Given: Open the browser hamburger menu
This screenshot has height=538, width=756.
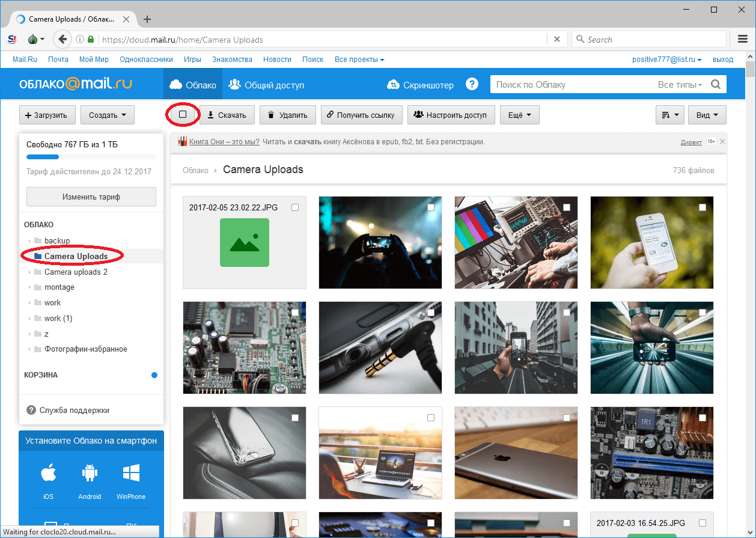Looking at the screenshot, I should 743,40.
